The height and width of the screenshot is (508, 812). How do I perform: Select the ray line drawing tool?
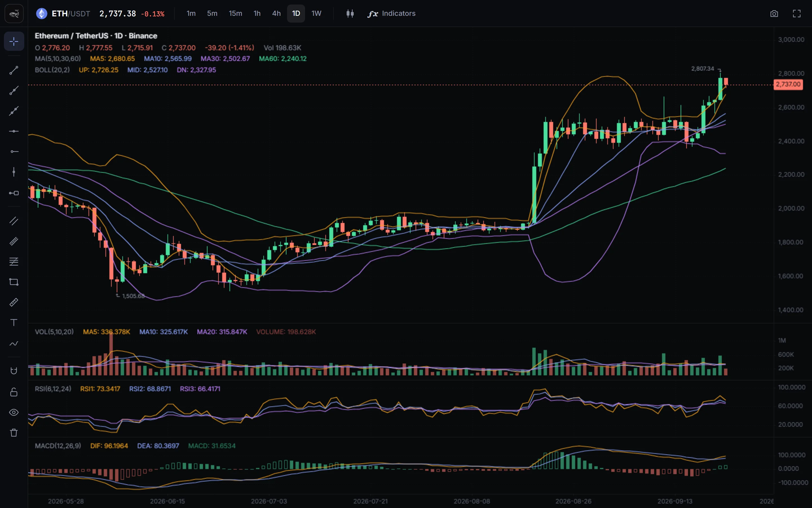pos(14,90)
